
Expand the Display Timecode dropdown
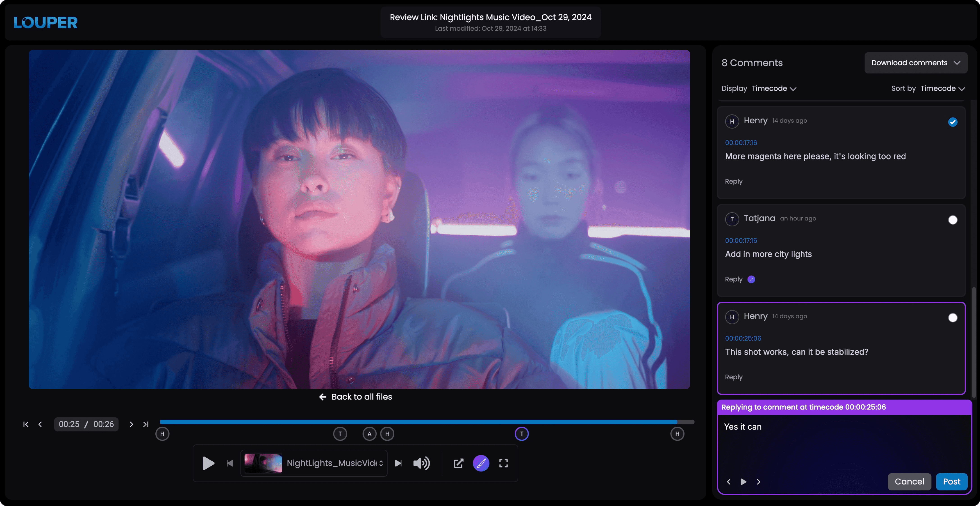774,88
